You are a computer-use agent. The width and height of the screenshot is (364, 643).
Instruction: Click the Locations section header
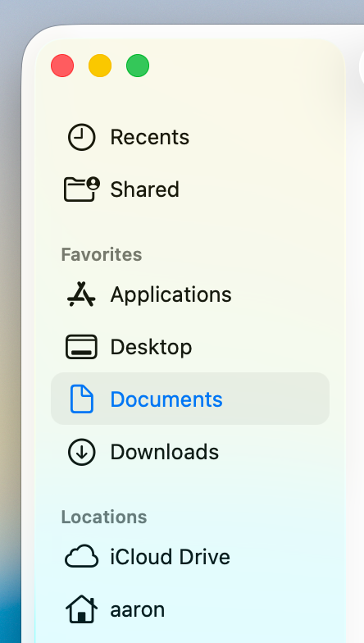pos(104,517)
